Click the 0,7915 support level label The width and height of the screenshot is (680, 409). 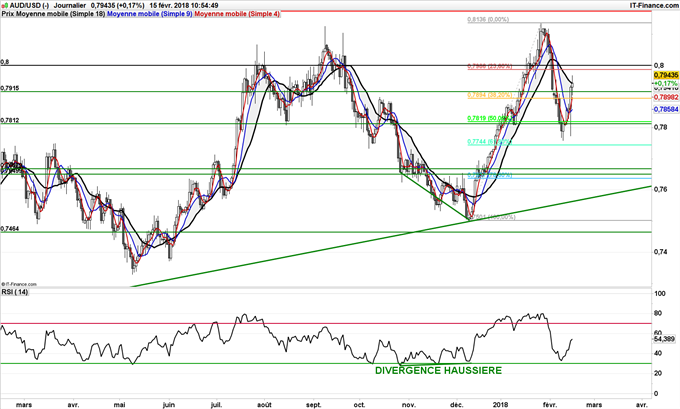coord(10,88)
